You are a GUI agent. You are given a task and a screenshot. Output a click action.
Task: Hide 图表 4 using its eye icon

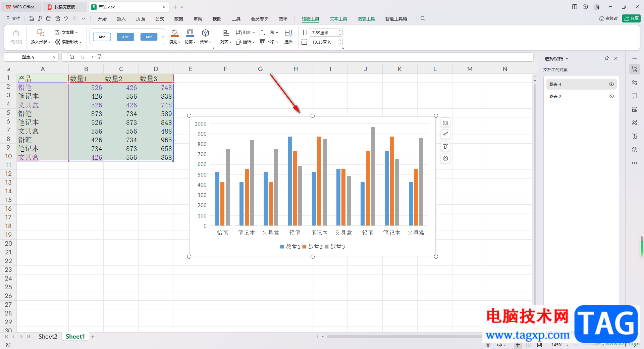[x=611, y=84]
